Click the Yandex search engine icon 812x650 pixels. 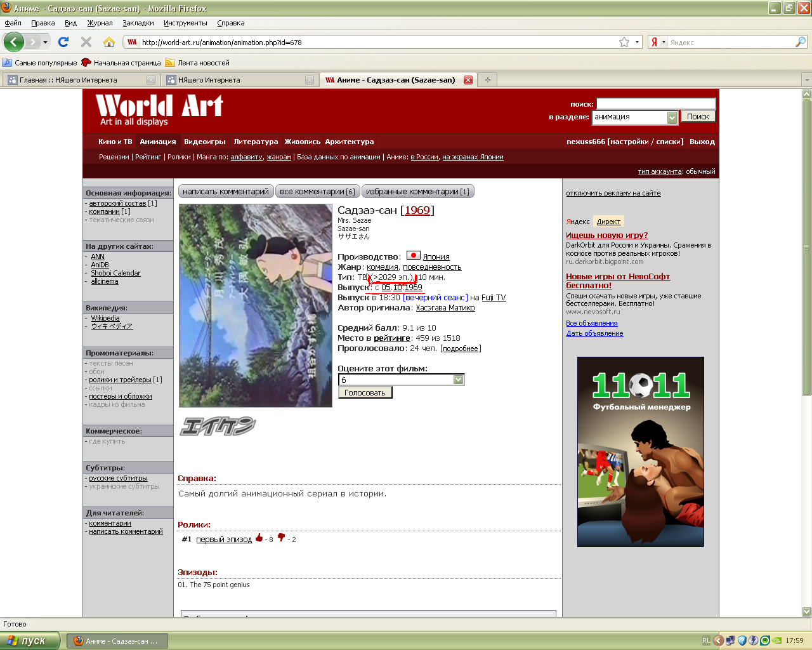pyautogui.click(x=654, y=43)
